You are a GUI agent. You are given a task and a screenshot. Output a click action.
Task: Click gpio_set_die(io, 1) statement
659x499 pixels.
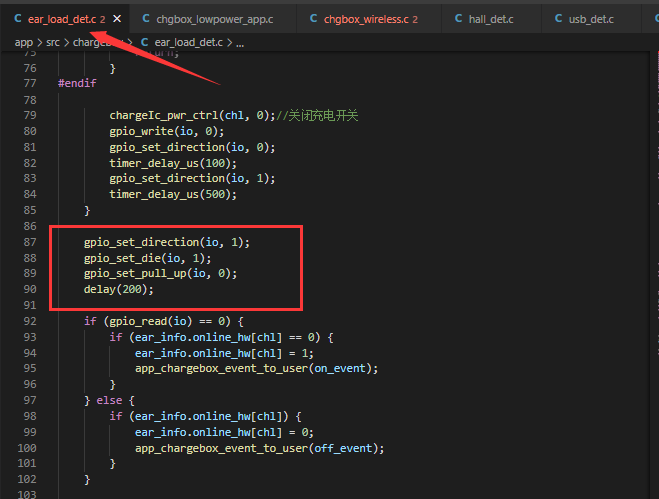point(148,258)
